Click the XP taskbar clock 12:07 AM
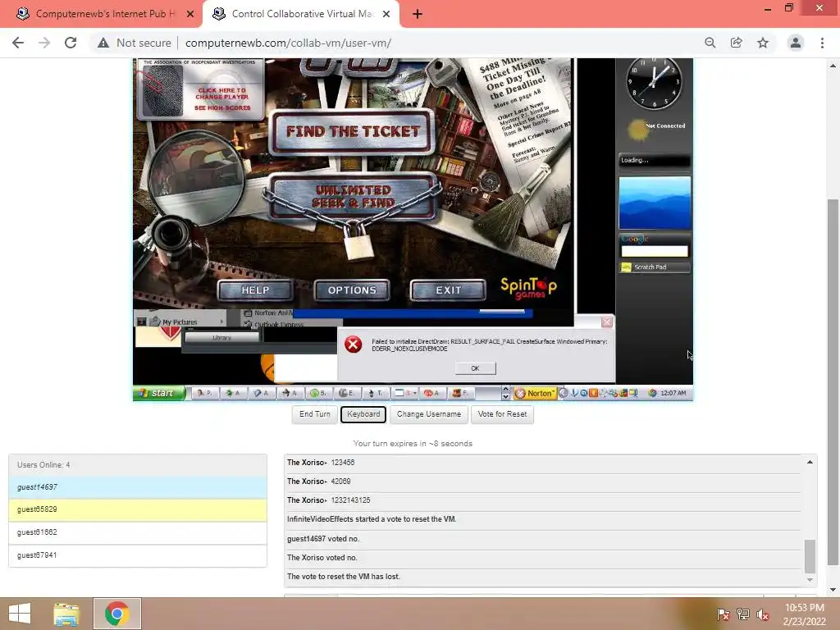Screen dimensions: 840x630 [x=673, y=393]
